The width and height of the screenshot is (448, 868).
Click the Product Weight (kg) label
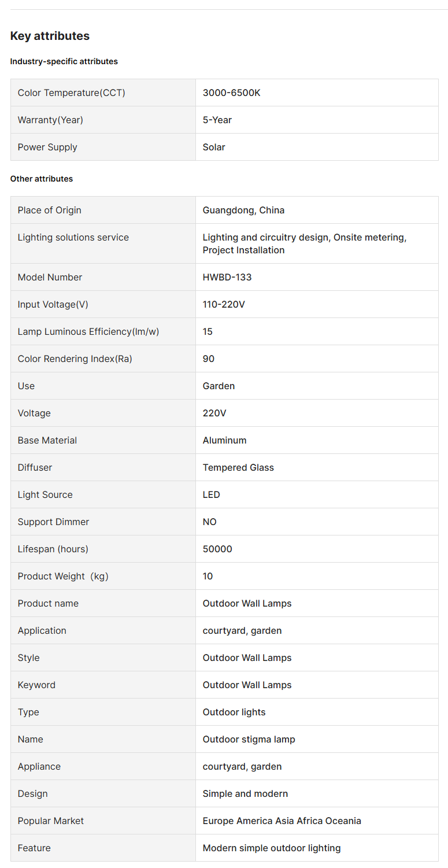(63, 576)
